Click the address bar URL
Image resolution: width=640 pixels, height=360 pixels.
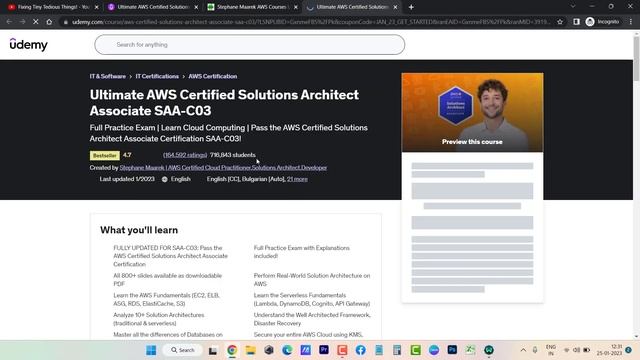point(310,22)
